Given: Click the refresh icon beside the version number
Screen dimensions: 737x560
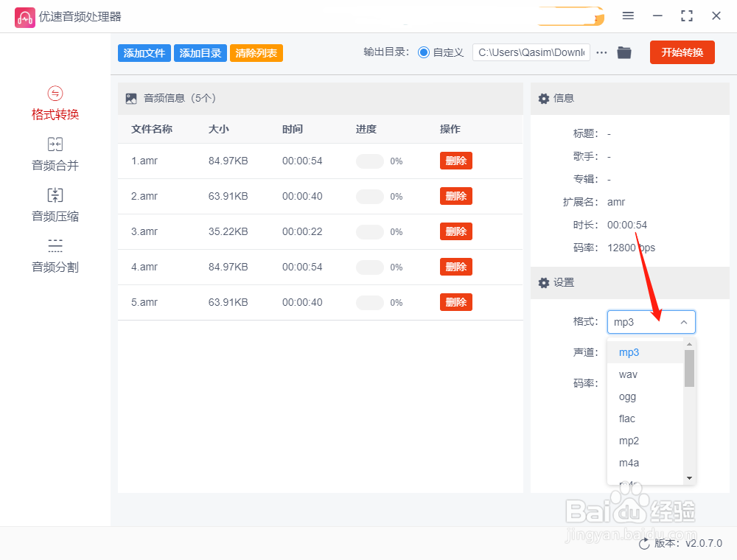Looking at the screenshot, I should (644, 543).
